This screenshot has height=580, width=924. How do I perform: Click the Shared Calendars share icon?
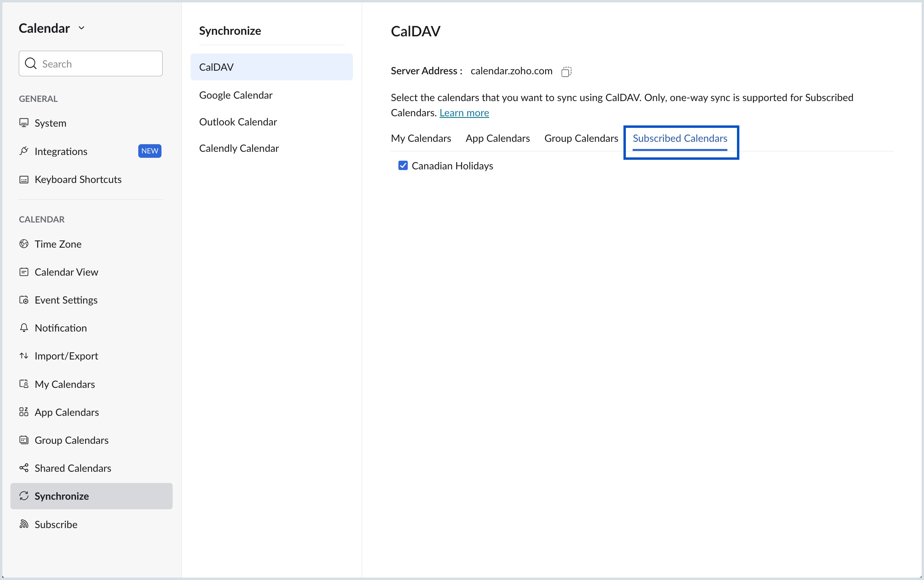coord(24,468)
